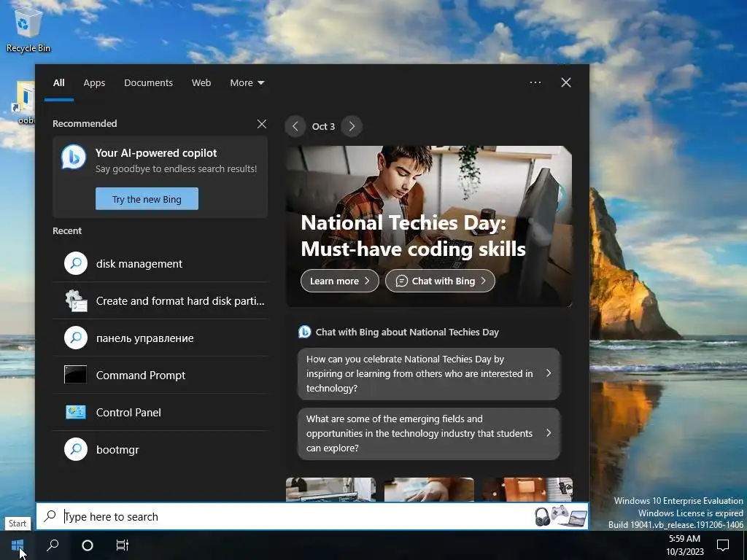Click the Control Panel icon
This screenshot has width=747, height=560.
click(x=76, y=412)
